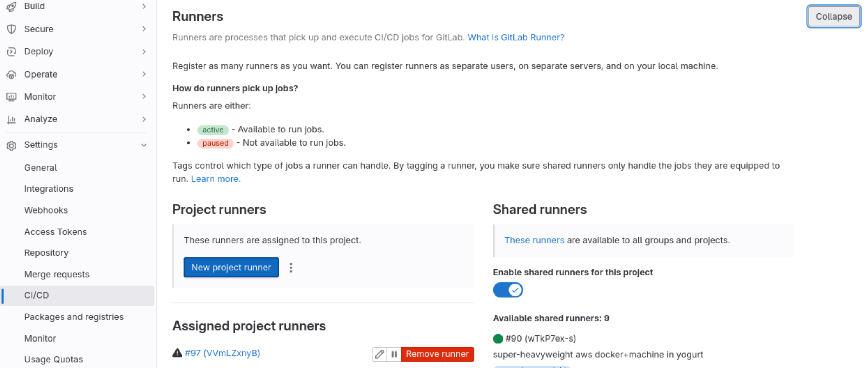Expand the Deploy section chevron
The image size is (868, 368).
pos(144,52)
